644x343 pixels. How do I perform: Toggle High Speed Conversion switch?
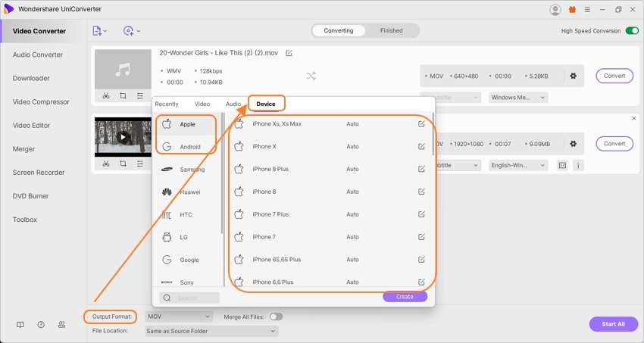[632, 31]
